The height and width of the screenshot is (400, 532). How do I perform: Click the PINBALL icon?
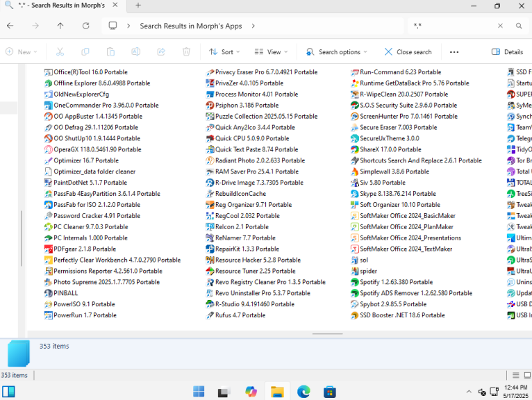coord(48,293)
